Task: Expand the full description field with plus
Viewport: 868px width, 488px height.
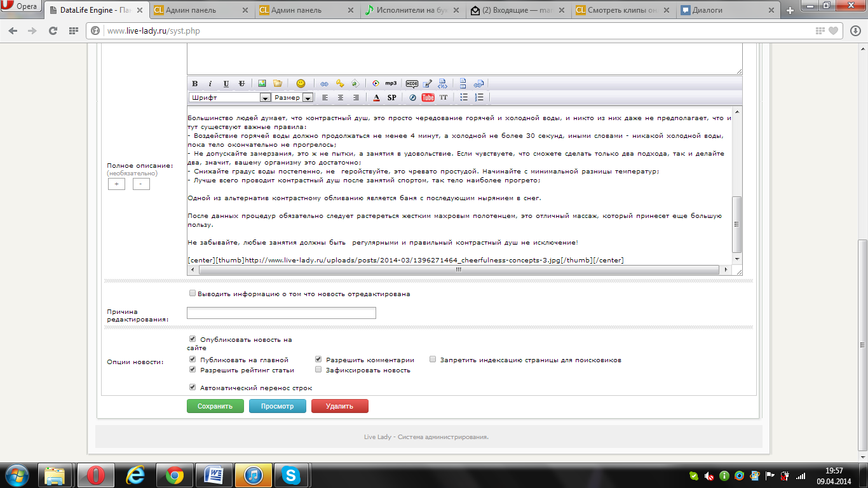Action: (116, 184)
